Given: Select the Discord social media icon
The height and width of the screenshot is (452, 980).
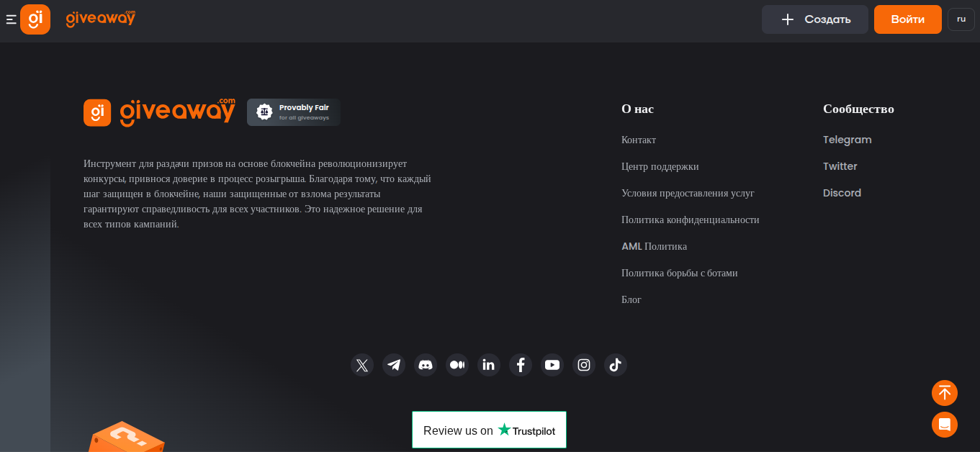Looking at the screenshot, I should [x=426, y=365].
